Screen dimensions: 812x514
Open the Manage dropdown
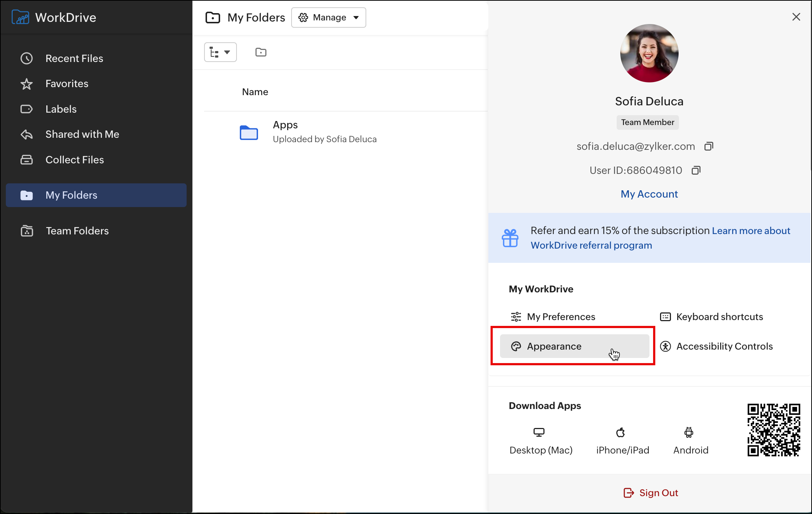pyautogui.click(x=328, y=17)
